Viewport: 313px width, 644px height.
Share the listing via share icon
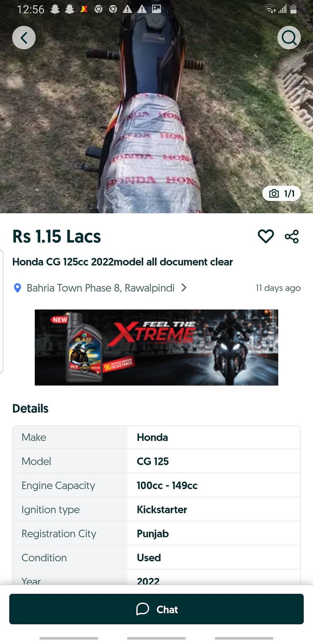click(292, 236)
